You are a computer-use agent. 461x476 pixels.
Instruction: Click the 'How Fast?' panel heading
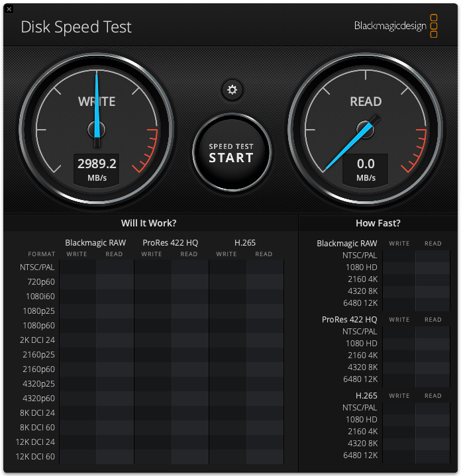378,223
